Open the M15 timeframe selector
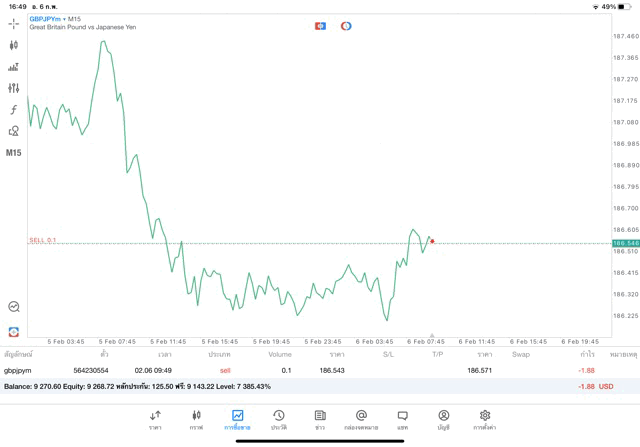This screenshot has width=640, height=447. tap(13, 153)
